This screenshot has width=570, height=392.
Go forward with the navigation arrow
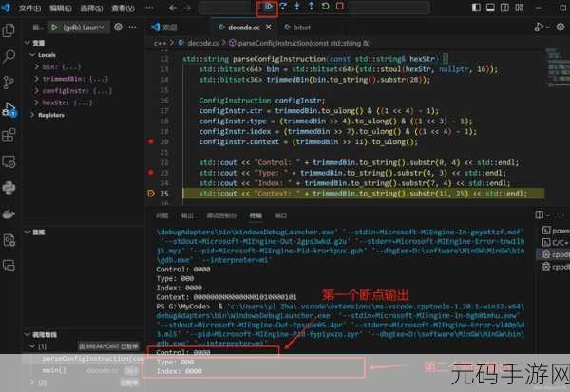[187, 8]
